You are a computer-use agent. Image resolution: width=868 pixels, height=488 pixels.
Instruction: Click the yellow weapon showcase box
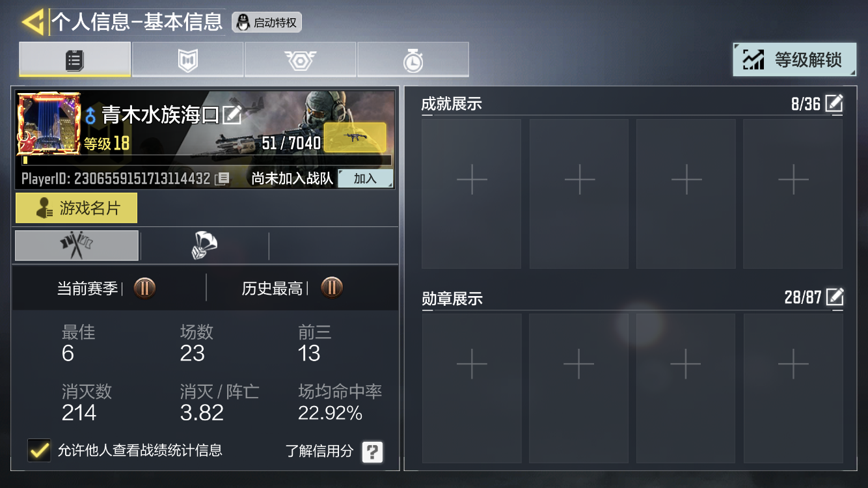[355, 137]
